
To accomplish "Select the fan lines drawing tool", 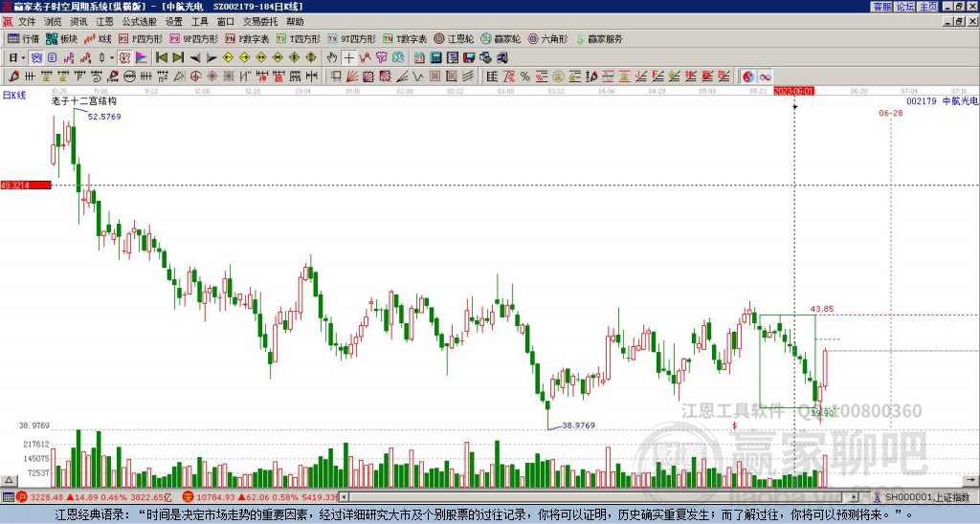I will click(x=352, y=76).
